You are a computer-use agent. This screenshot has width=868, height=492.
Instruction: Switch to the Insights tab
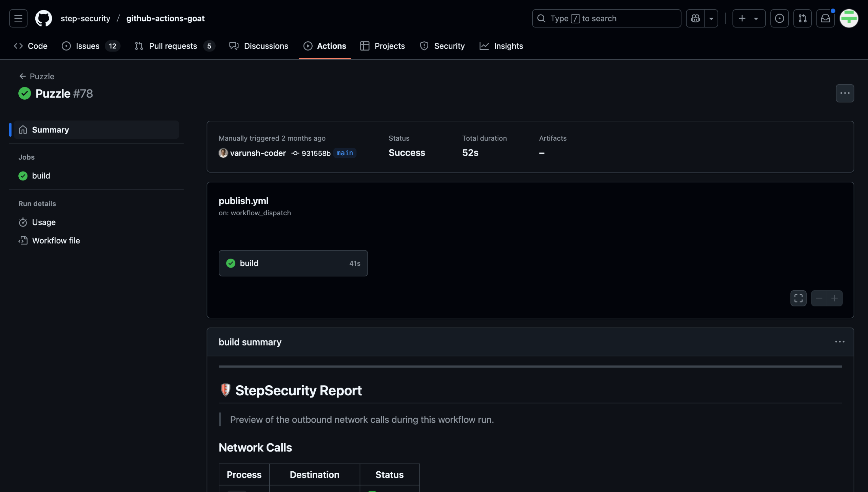click(x=501, y=46)
